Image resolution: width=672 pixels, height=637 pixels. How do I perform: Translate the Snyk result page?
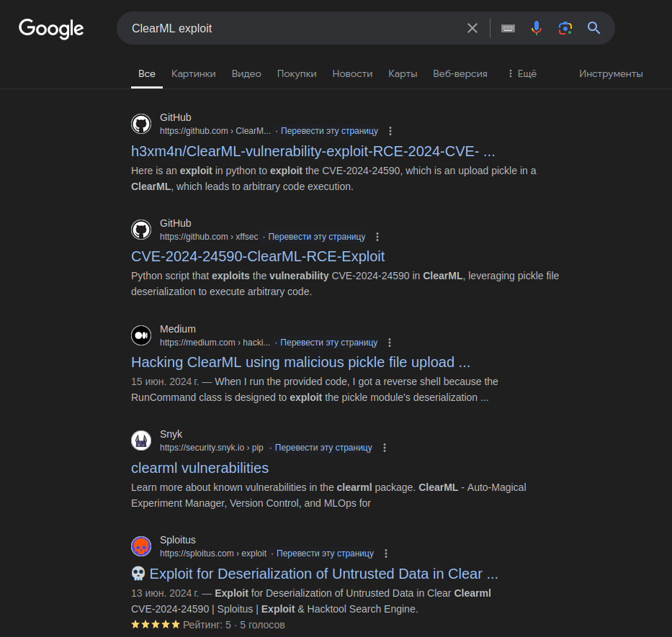[x=323, y=448]
